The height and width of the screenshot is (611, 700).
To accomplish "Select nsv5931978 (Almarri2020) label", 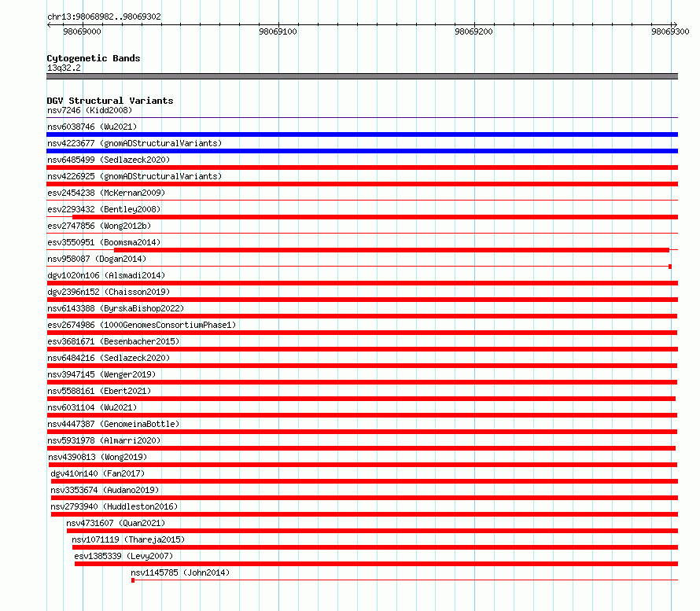I will [104, 440].
